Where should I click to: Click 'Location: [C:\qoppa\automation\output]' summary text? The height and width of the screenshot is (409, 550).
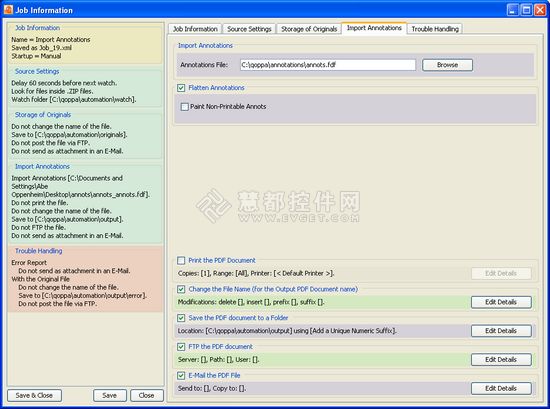tap(287, 331)
